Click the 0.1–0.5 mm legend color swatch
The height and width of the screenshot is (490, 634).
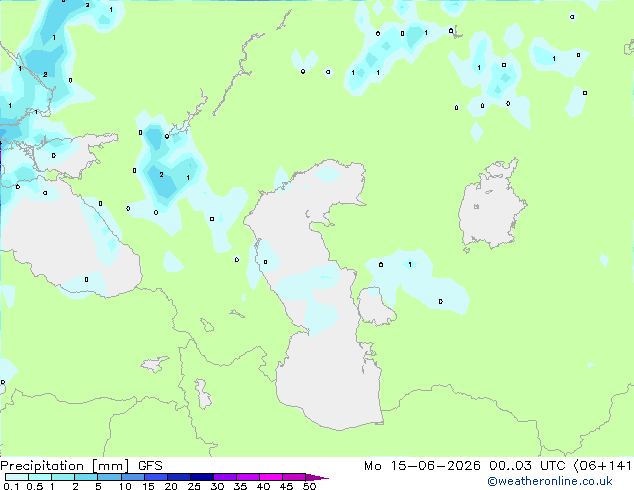coord(17,477)
